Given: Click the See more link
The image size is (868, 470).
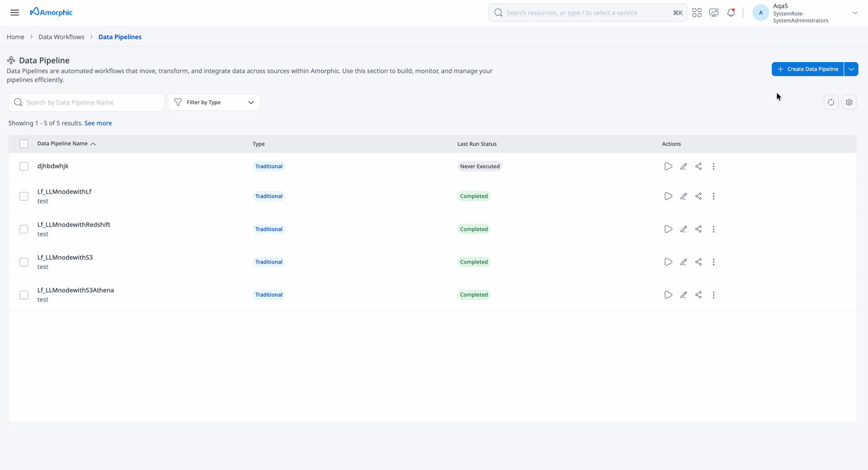Looking at the screenshot, I should point(98,123).
